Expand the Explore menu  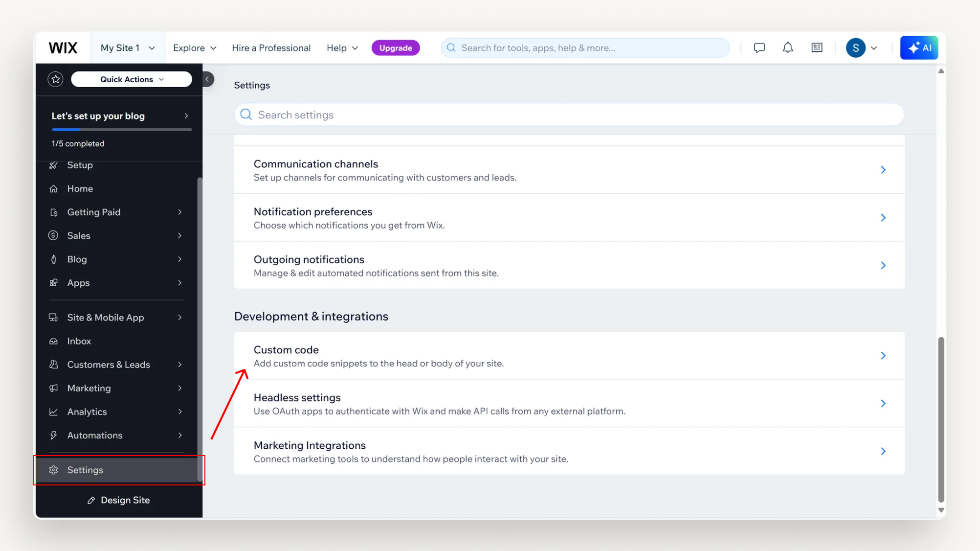[x=195, y=48]
